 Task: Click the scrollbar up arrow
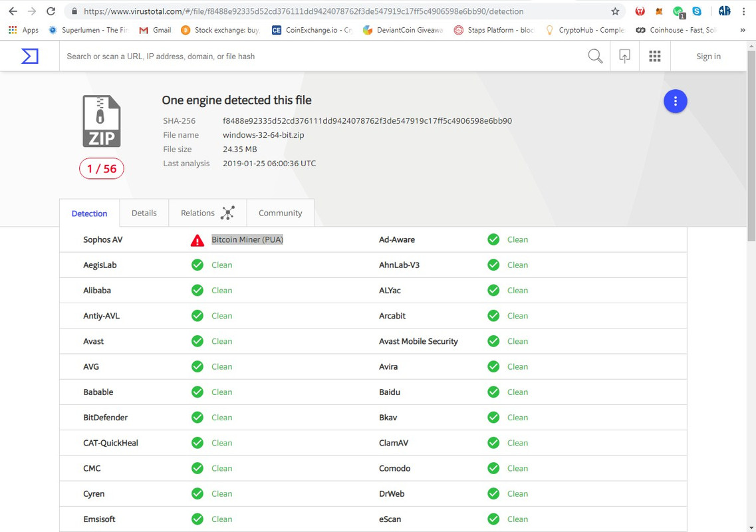pos(751,47)
